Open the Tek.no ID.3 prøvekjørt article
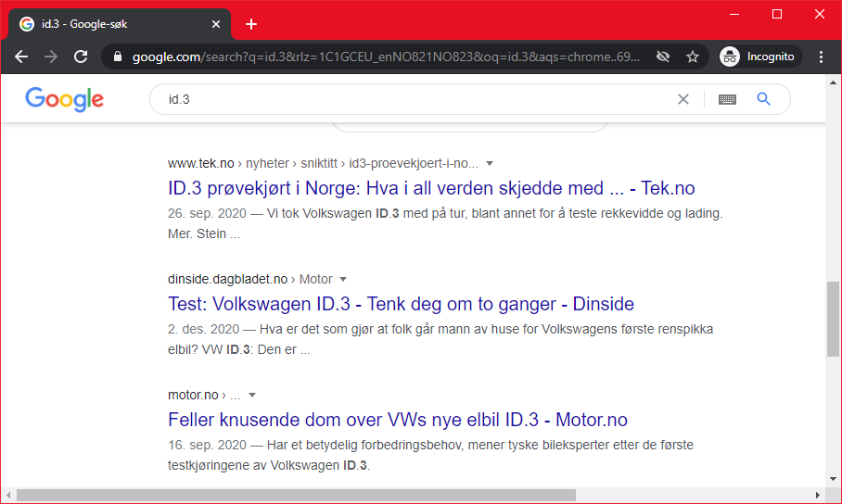This screenshot has width=842, height=504. point(431,188)
